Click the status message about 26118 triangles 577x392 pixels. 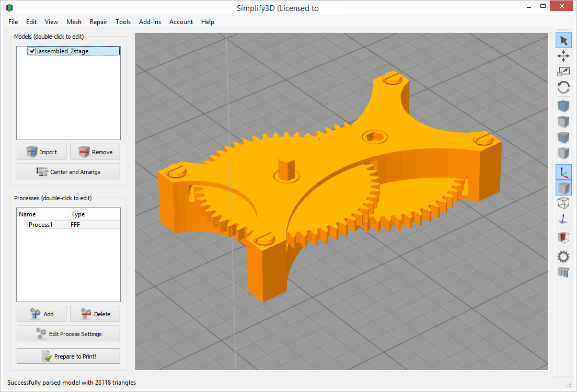click(72, 383)
